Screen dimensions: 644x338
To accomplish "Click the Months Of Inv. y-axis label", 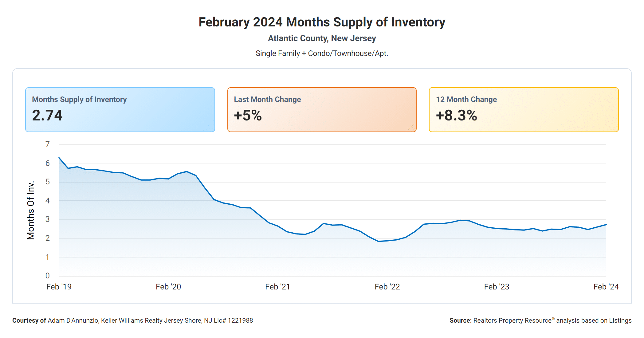I will coord(31,210).
